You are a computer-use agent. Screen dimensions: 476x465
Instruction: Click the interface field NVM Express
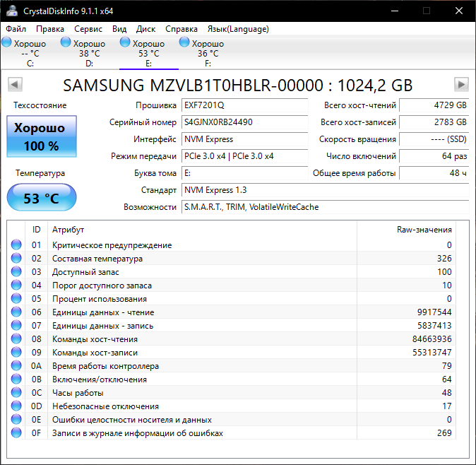coord(244,139)
